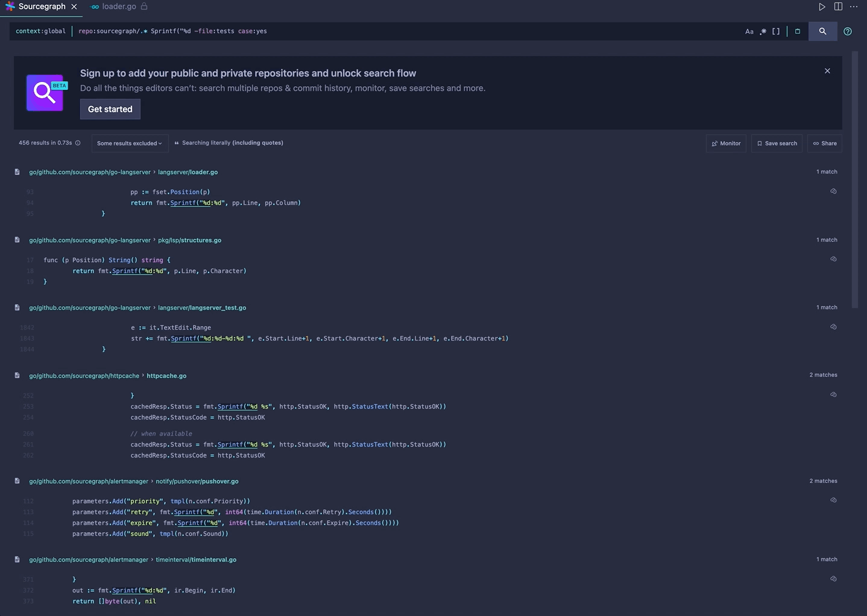Dismiss the sign-up banner

click(x=827, y=71)
